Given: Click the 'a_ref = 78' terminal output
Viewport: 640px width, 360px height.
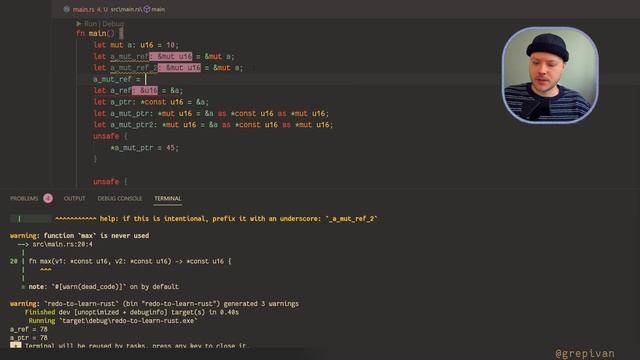Looking at the screenshot, I should pos(29,329).
